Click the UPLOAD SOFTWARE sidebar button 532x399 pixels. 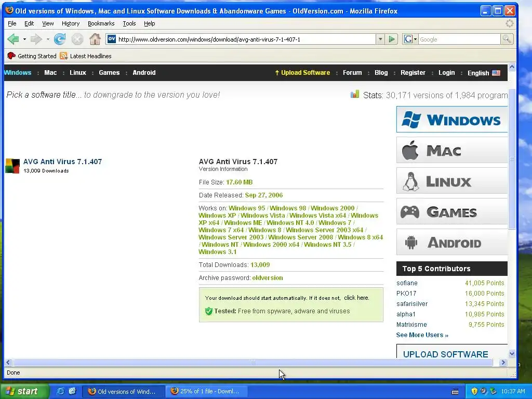(x=452, y=352)
